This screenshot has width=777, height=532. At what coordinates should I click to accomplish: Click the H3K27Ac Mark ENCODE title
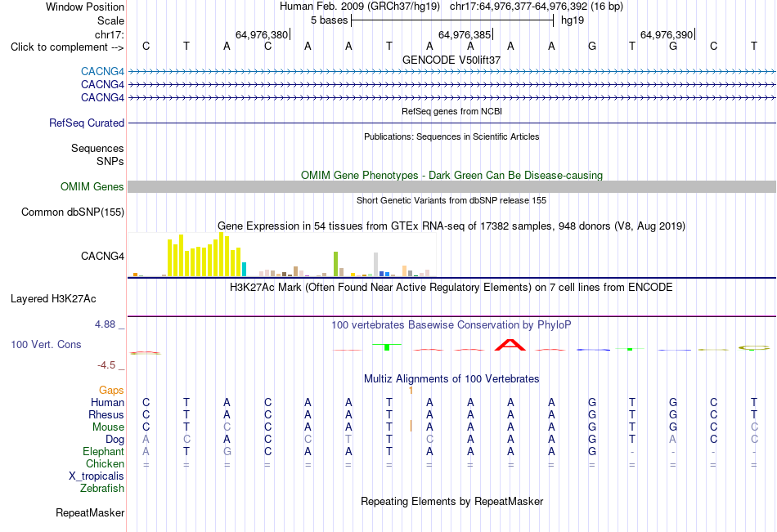[451, 288]
